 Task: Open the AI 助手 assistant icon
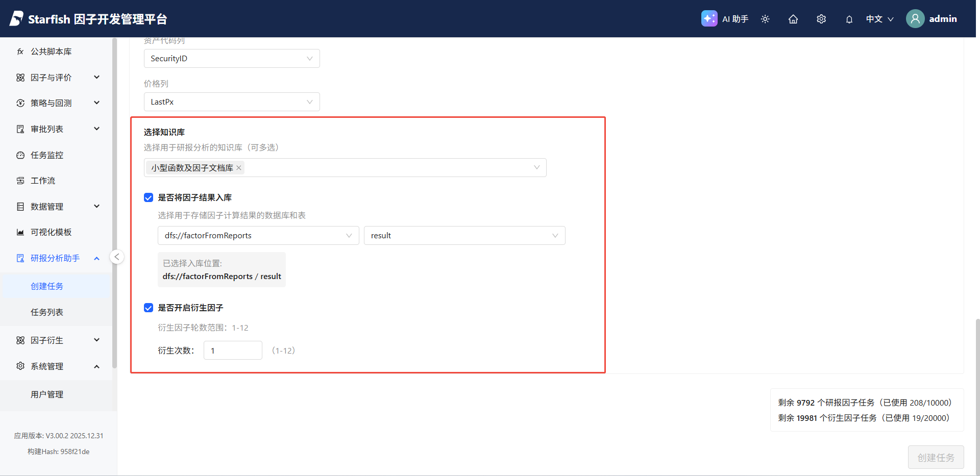pyautogui.click(x=709, y=19)
